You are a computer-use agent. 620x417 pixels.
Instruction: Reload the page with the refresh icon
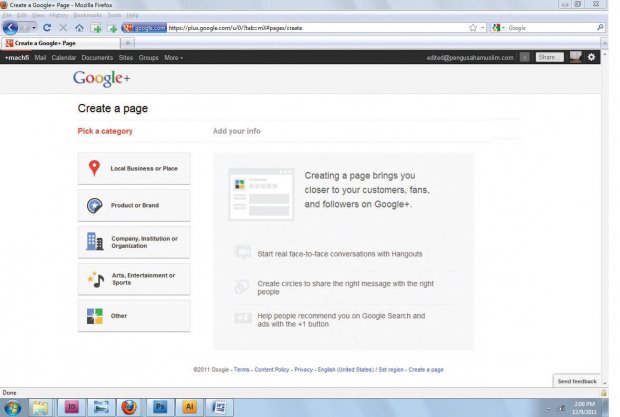coord(47,28)
